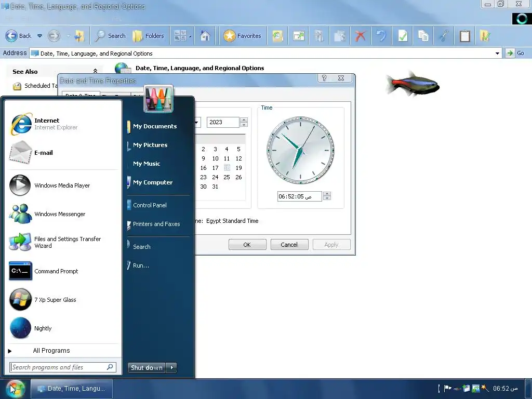
Task: Select day 12 in the calendar
Action: pyautogui.click(x=238, y=158)
